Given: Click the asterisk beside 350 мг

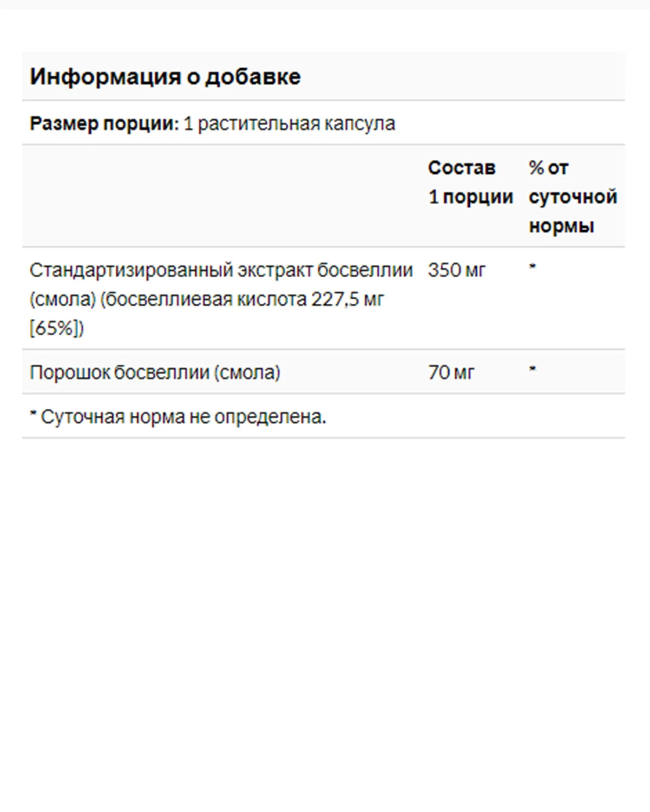Looking at the screenshot, I should click(533, 266).
